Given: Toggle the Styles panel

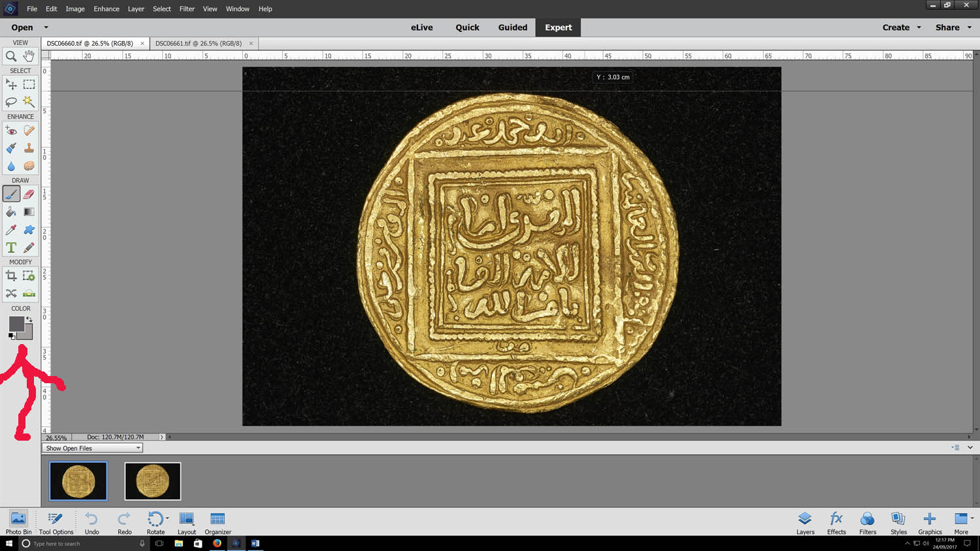Looking at the screenshot, I should (x=898, y=523).
